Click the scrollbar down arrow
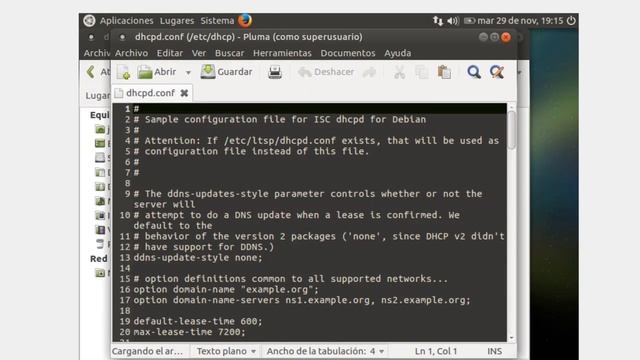Image resolution: width=640 pixels, height=360 pixels. [x=511, y=338]
